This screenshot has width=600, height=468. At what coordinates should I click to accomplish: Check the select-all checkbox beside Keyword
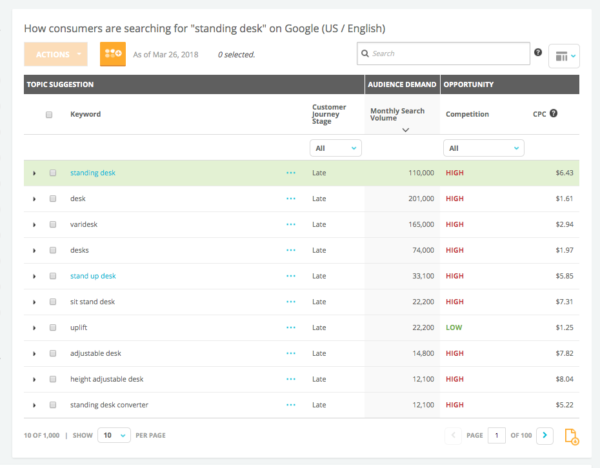49,114
